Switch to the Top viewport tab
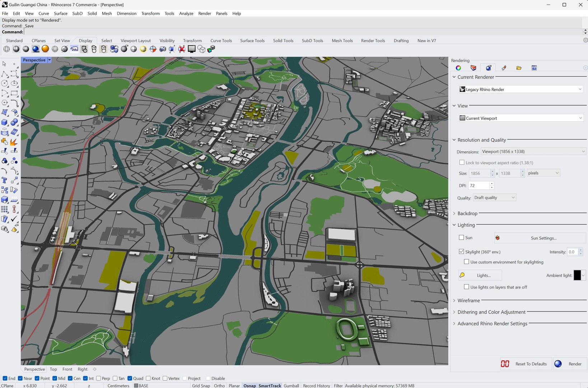 (53, 369)
